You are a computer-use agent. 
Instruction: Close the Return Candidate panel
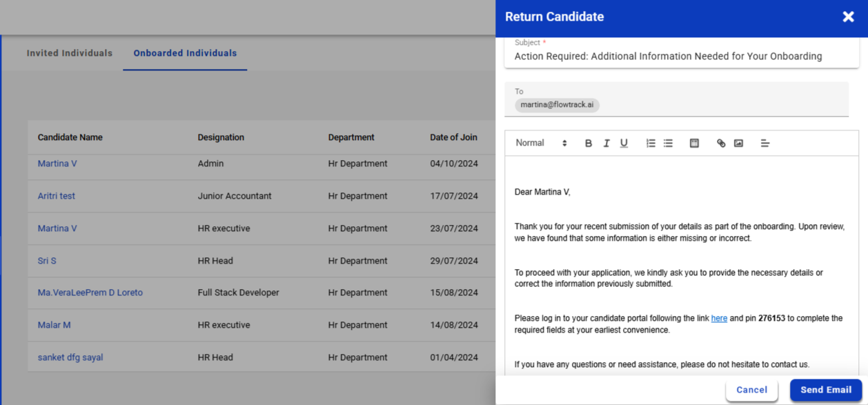click(x=848, y=17)
